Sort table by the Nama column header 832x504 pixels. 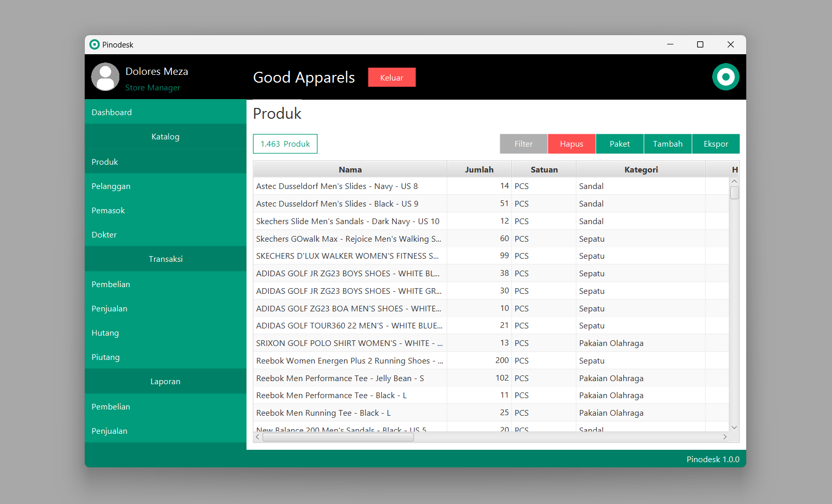[350, 169]
